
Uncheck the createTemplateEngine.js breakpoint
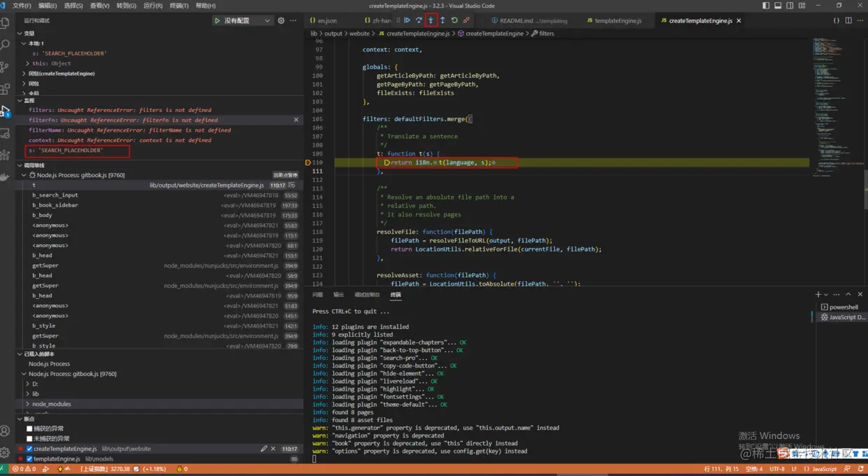[x=29, y=449]
